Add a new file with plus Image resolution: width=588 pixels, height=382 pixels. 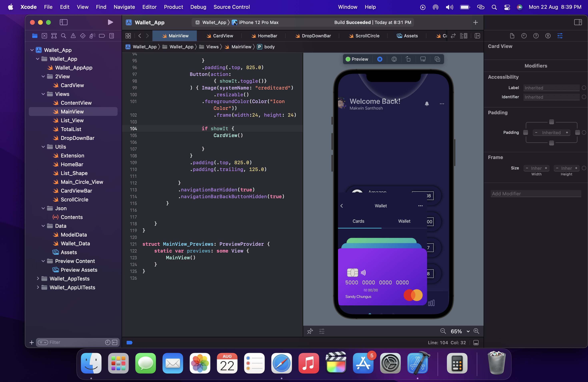(x=32, y=342)
